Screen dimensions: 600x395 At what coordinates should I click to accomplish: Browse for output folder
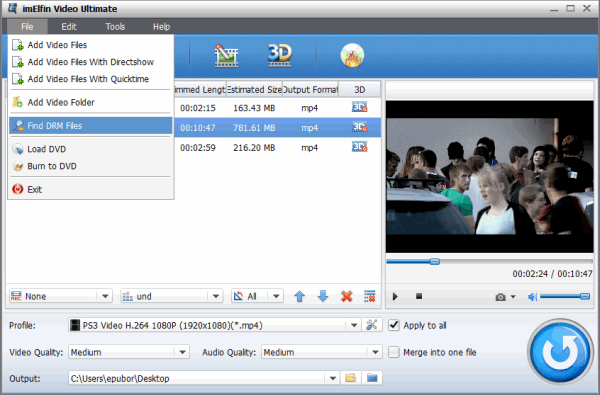pyautogui.click(x=351, y=378)
